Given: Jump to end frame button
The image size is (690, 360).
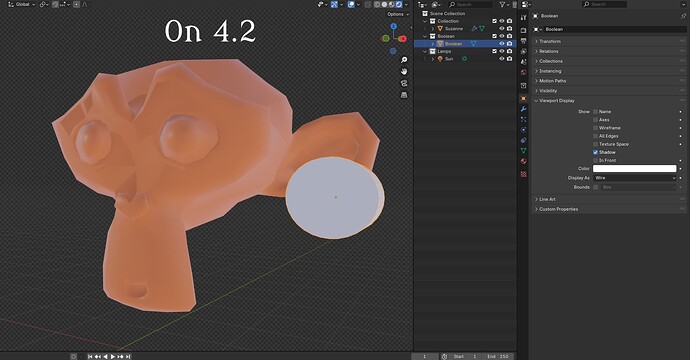Looking at the screenshot, I should coord(128,356).
